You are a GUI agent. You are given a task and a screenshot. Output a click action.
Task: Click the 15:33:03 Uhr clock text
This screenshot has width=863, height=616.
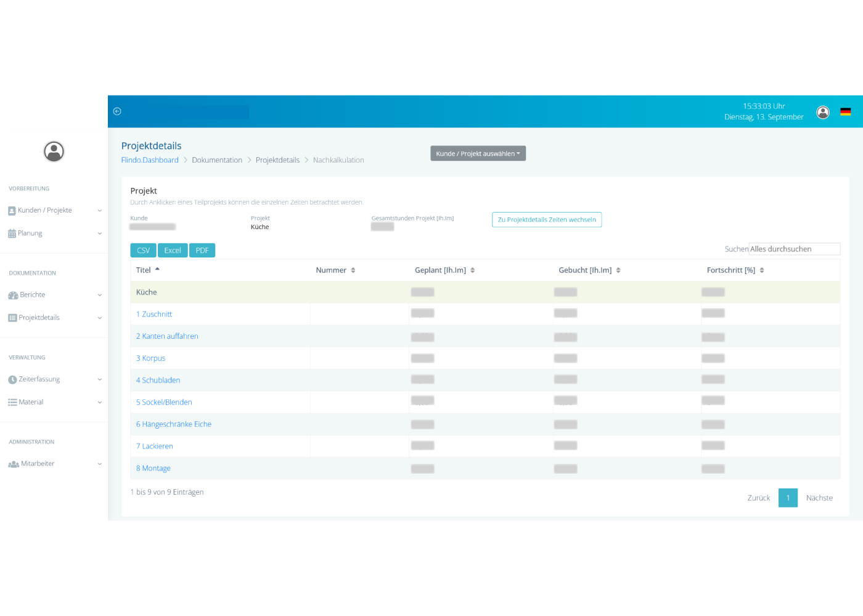tap(764, 107)
